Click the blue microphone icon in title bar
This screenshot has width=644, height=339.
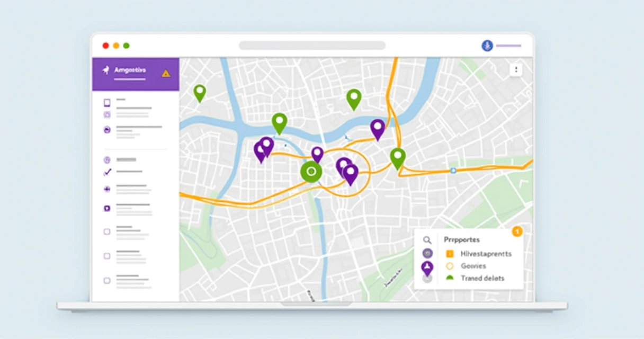[x=487, y=46]
